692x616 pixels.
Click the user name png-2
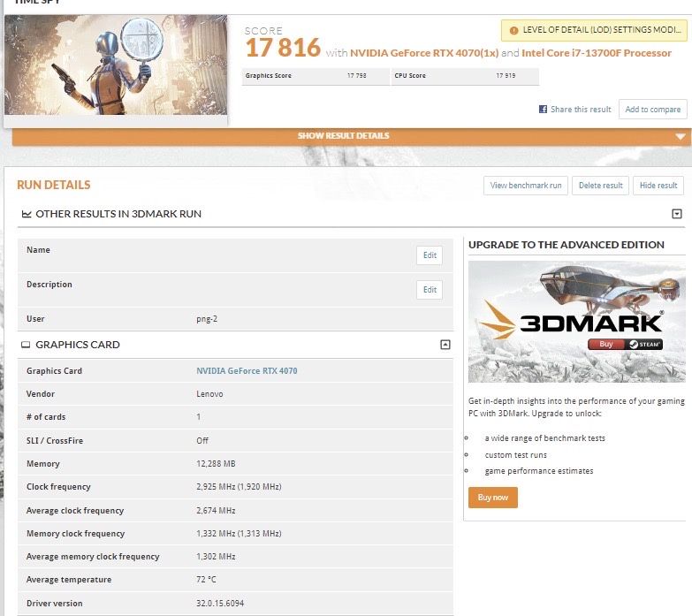coord(207,318)
